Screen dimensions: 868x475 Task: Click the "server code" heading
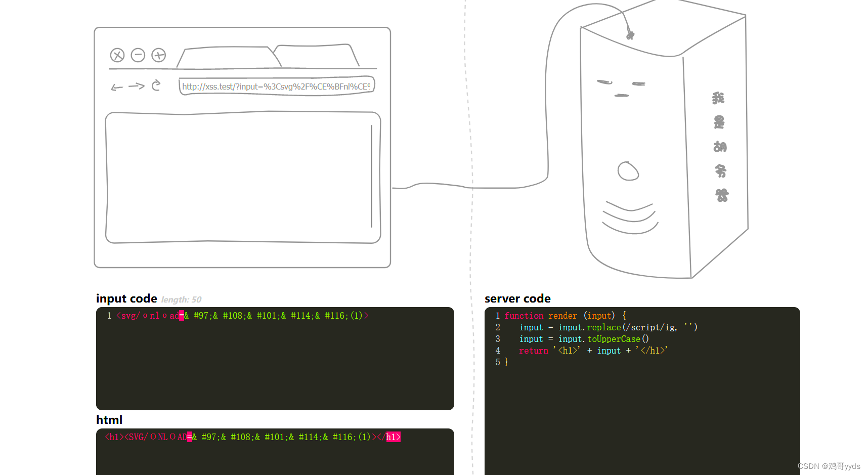[x=517, y=298]
